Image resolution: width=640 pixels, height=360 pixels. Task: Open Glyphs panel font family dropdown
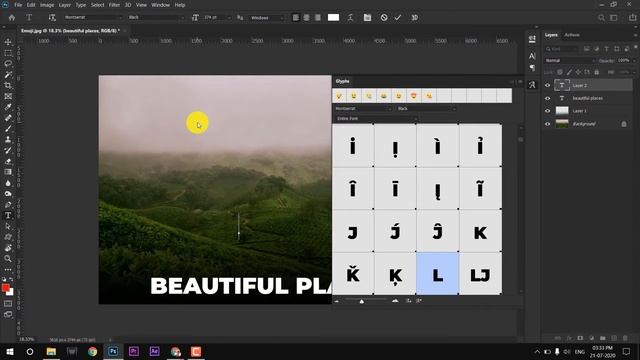pos(363,109)
